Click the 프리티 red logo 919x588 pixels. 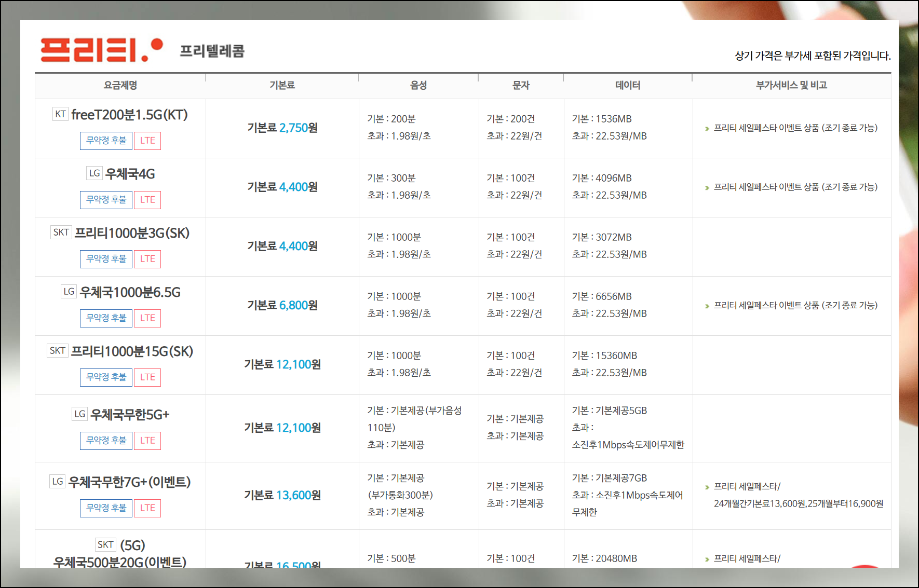point(102,50)
